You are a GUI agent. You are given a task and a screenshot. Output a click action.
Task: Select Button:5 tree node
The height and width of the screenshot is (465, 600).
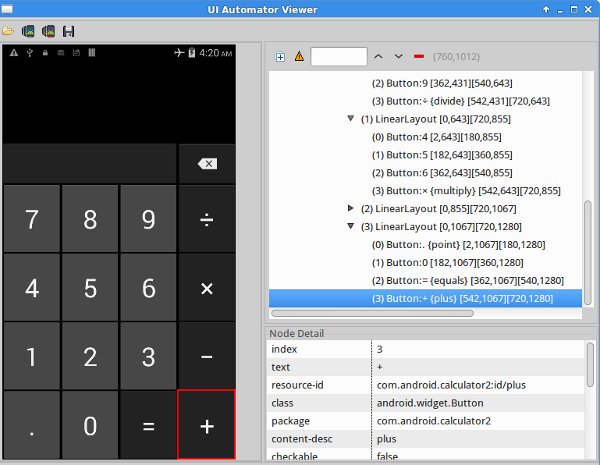click(x=442, y=155)
